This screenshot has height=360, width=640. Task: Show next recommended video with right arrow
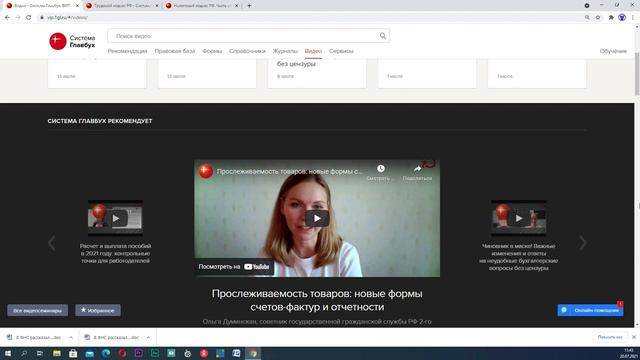tap(582, 243)
